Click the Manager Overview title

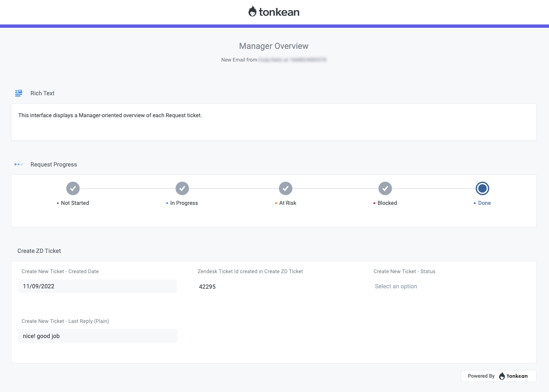click(x=274, y=46)
